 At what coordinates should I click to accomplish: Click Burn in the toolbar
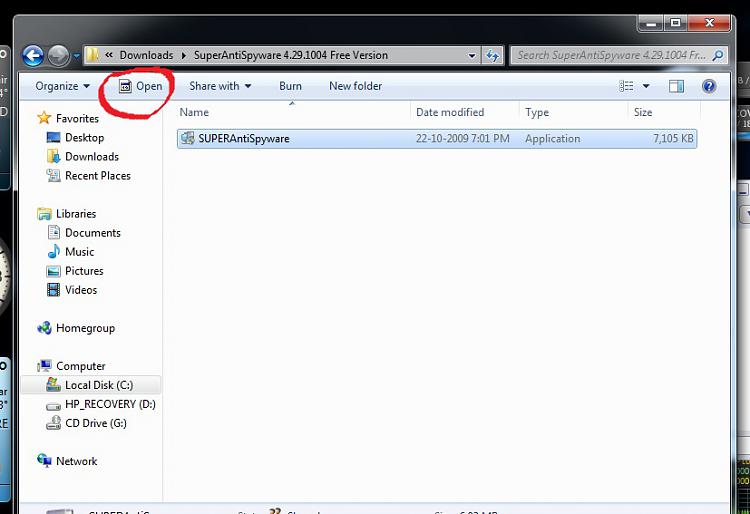pos(290,86)
